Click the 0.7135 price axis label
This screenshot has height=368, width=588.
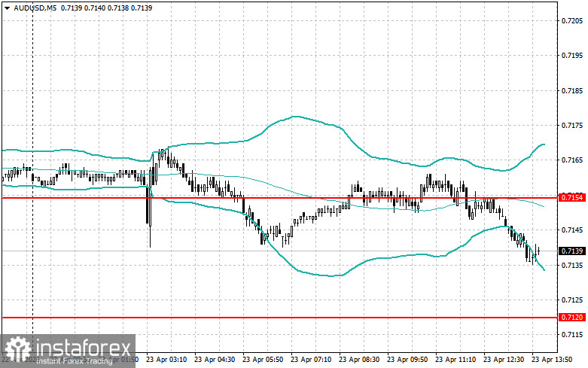tap(572, 266)
